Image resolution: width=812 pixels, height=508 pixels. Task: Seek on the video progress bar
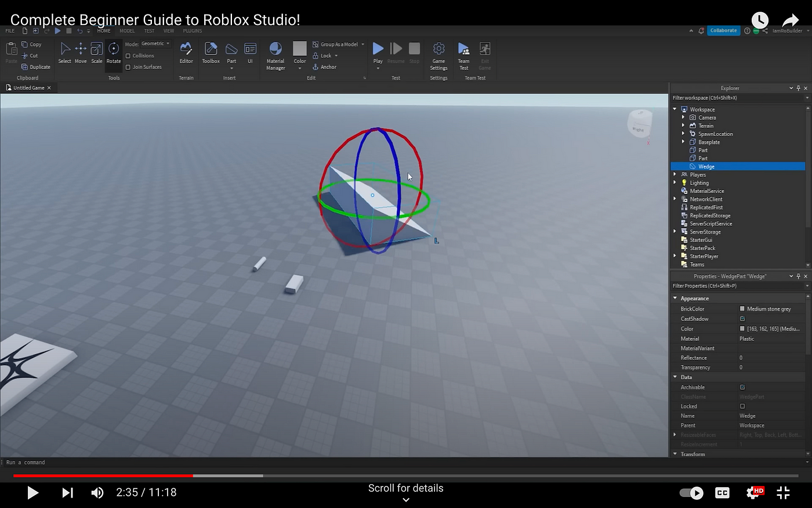[x=405, y=476]
